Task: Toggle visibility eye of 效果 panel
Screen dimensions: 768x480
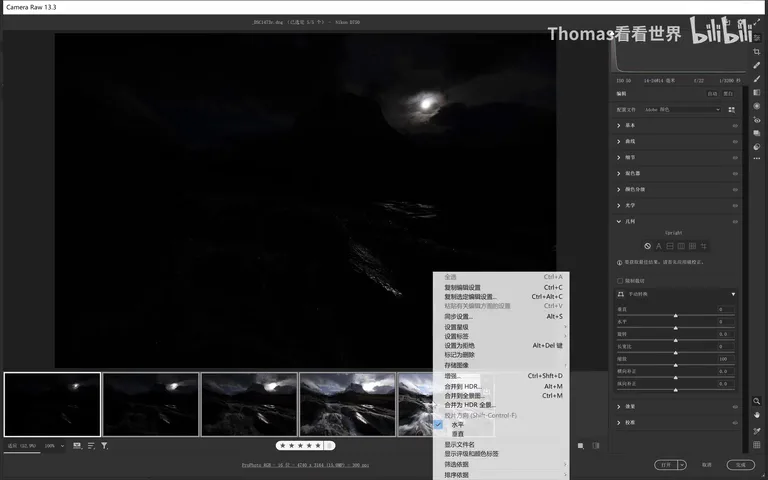Action: (x=735, y=407)
